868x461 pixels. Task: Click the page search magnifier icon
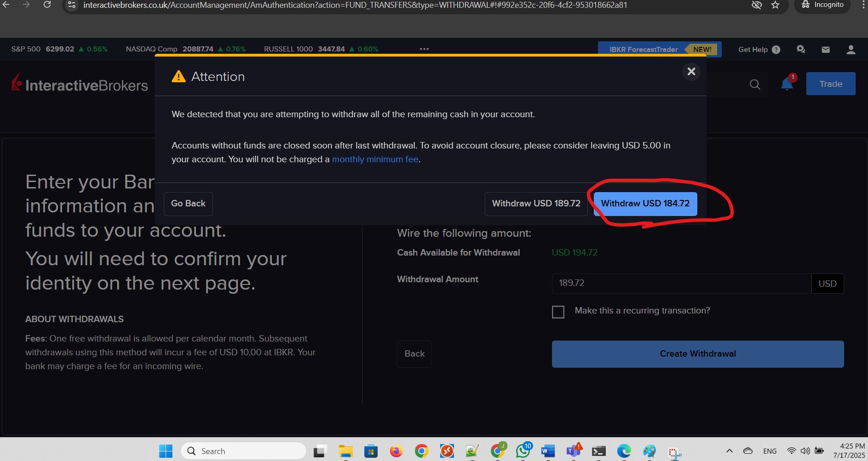pyautogui.click(x=755, y=85)
